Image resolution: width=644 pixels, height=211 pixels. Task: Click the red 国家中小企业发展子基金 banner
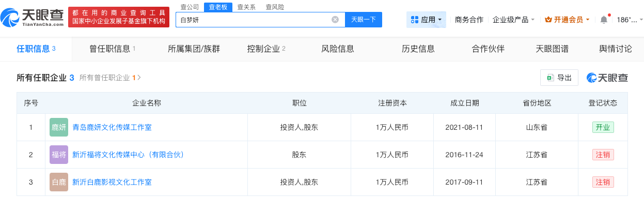coord(119,17)
